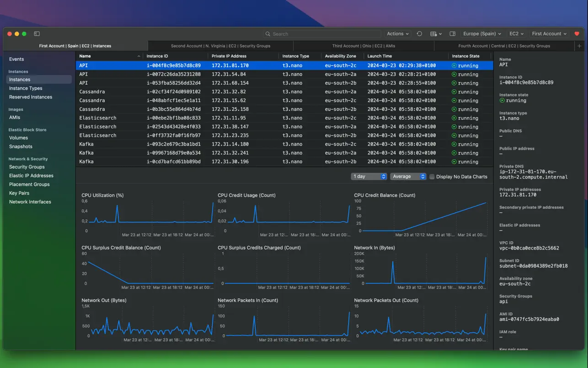Click running state icon of first API instance

click(x=454, y=65)
